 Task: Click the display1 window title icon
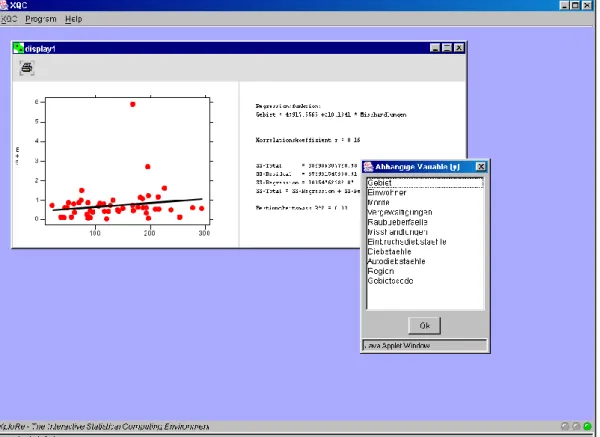click(x=18, y=48)
